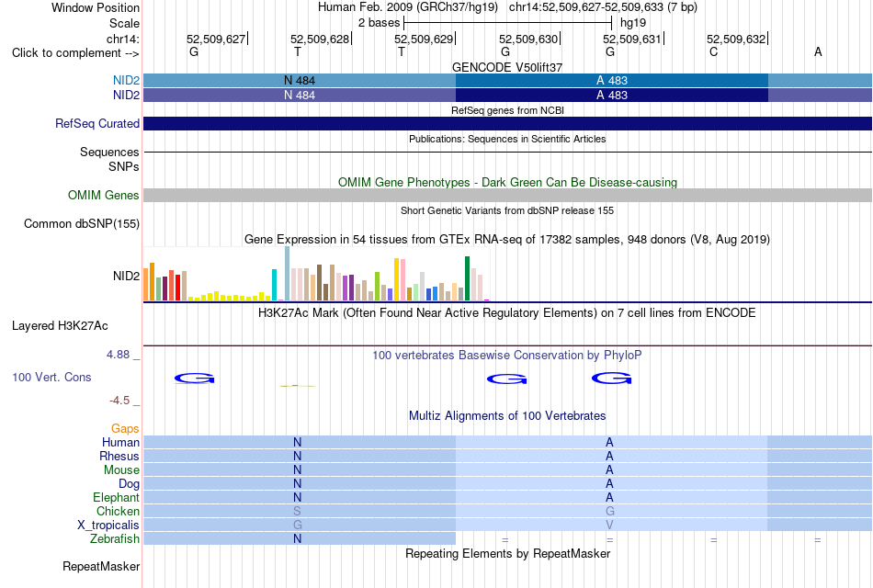
Task: Click the Mouse species label
Action: pyautogui.click(x=121, y=470)
